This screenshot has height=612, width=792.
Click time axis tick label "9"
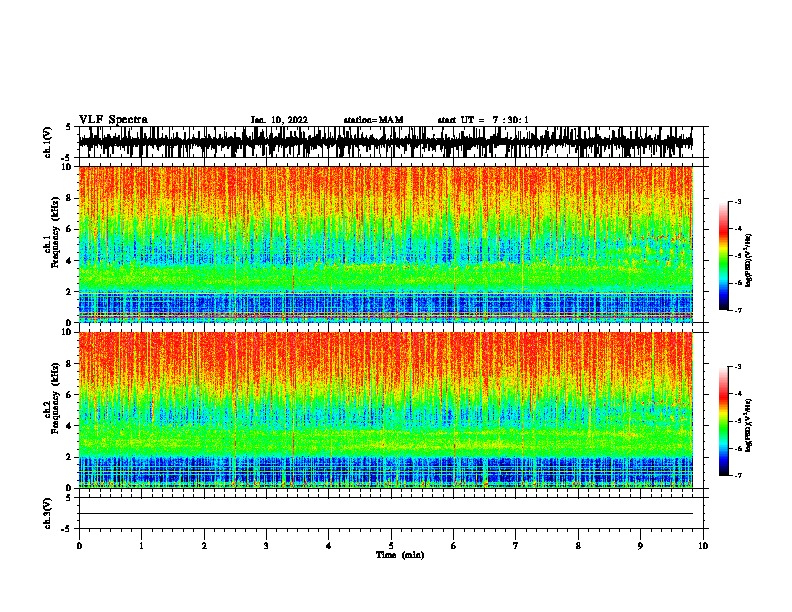(640, 546)
